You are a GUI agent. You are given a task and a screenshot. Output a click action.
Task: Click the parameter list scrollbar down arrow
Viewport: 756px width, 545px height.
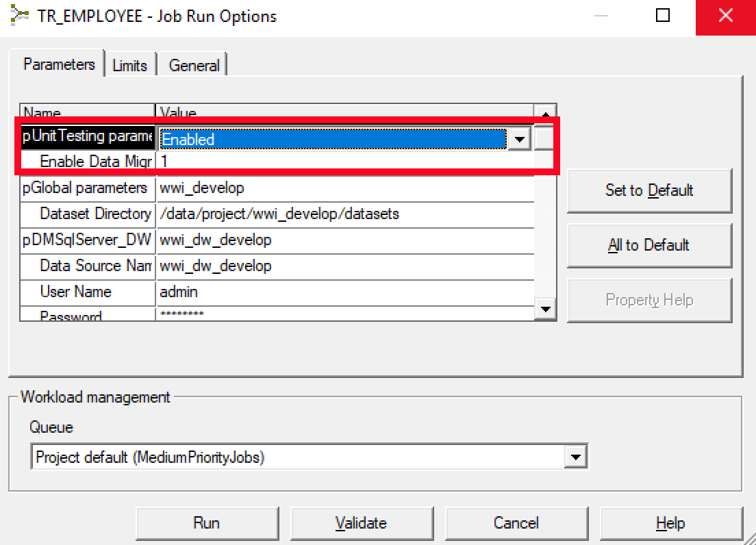click(x=546, y=309)
